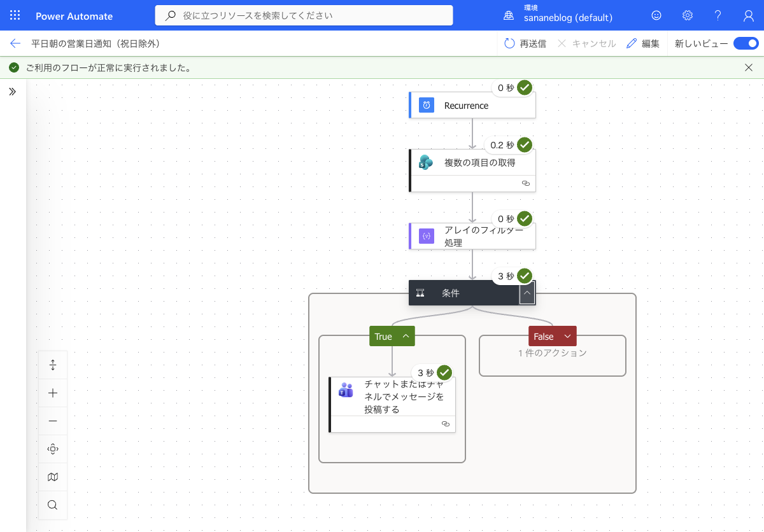Click the 1 件のアクション text

(553, 353)
